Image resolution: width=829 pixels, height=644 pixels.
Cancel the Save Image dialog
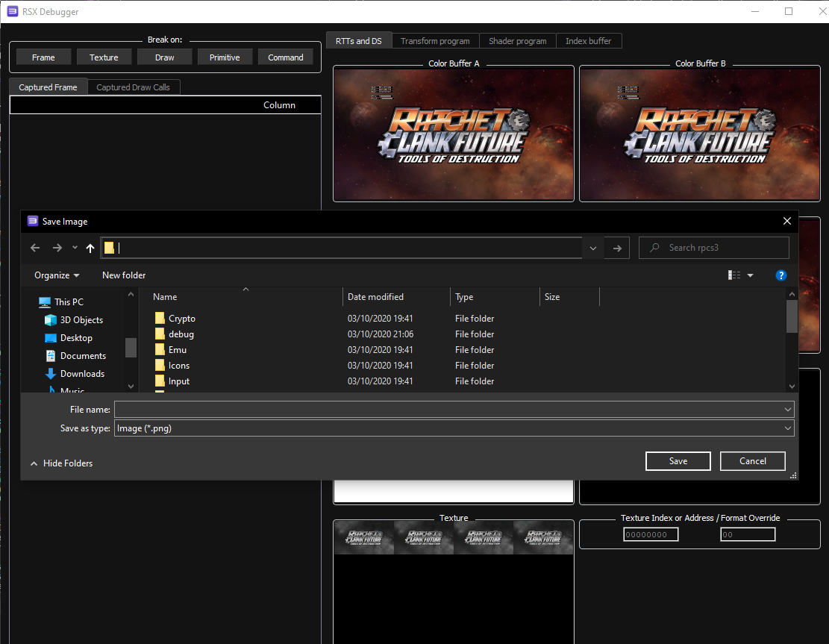pos(752,461)
